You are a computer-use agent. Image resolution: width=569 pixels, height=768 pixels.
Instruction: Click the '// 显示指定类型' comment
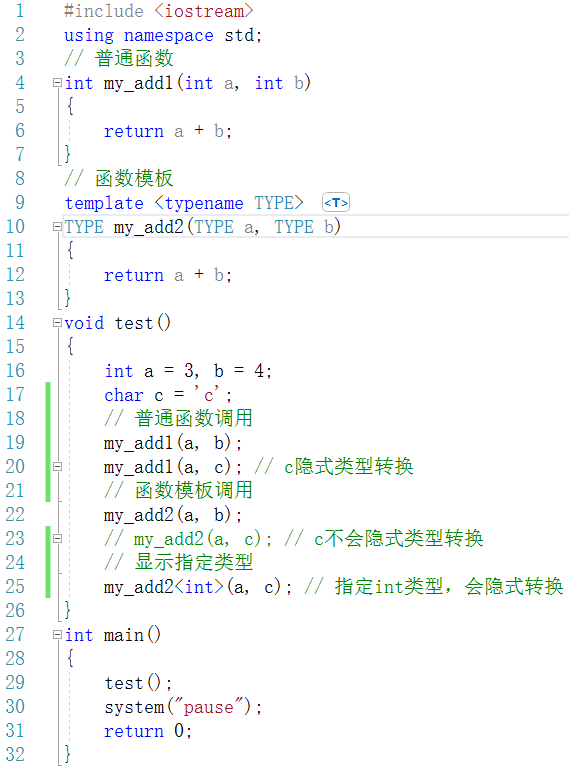coord(179,563)
